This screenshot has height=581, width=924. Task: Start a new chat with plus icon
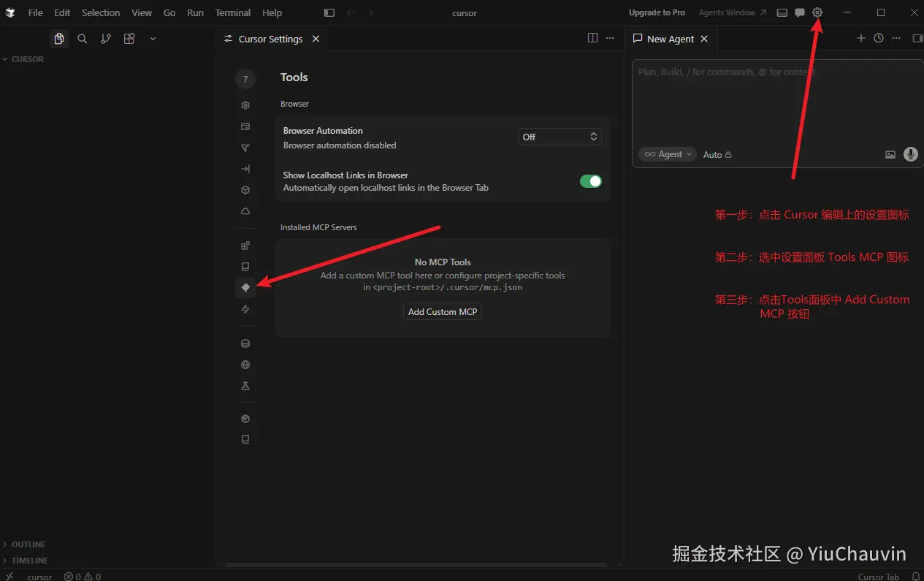(x=860, y=38)
